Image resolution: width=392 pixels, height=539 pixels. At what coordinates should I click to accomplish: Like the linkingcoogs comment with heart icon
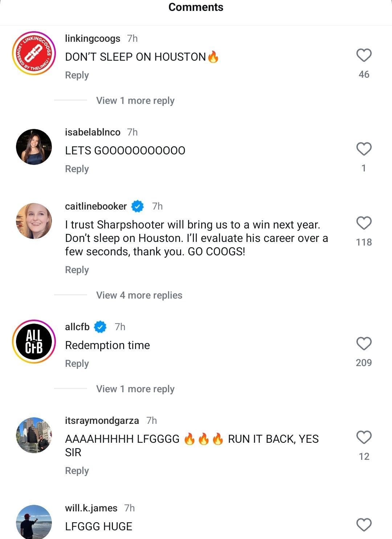click(x=364, y=56)
